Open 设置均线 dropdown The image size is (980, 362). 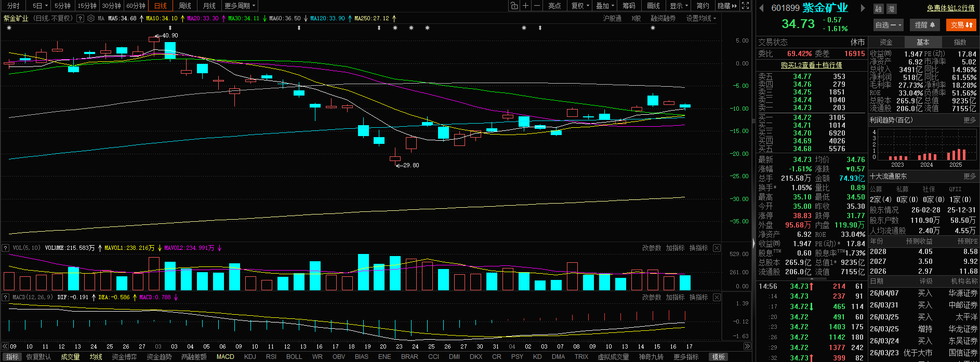coord(701,18)
